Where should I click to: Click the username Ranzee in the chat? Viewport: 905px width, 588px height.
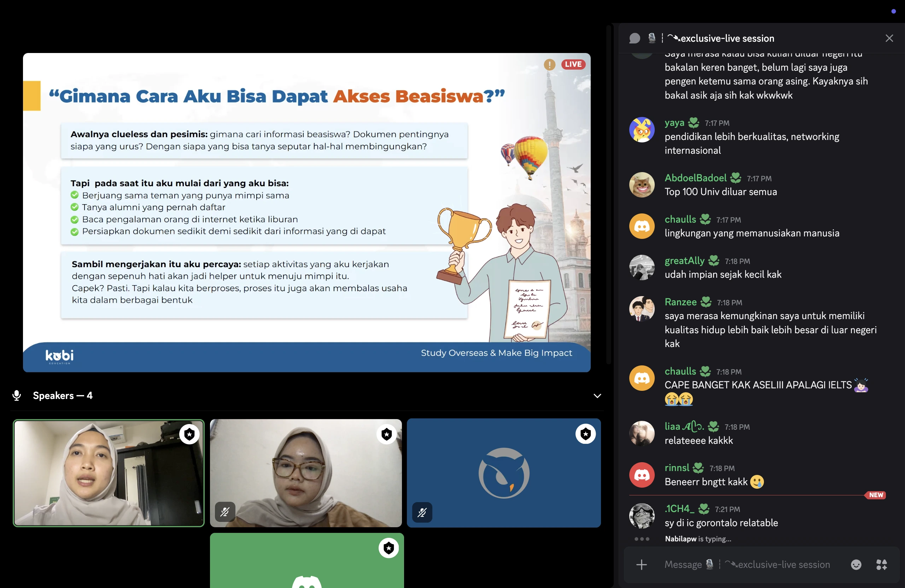pyautogui.click(x=681, y=301)
